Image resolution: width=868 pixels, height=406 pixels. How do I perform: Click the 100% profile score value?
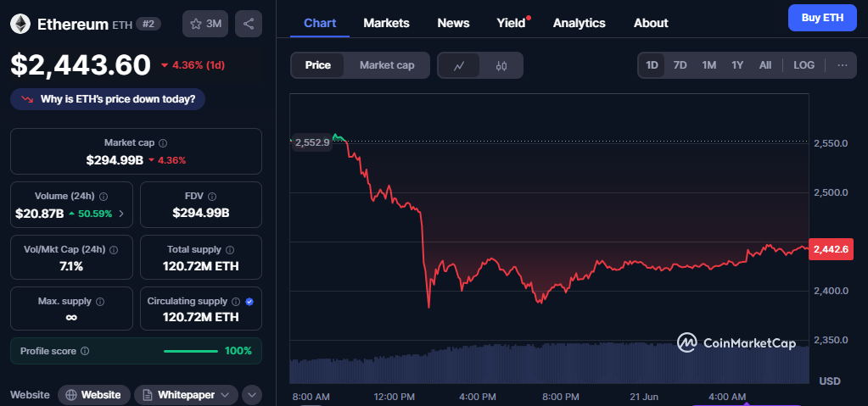[x=238, y=351]
